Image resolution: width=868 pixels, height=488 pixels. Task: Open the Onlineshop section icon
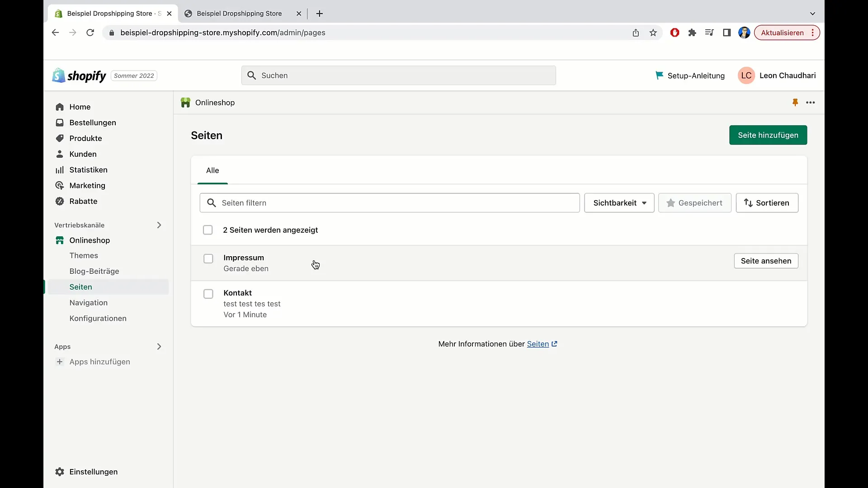pyautogui.click(x=60, y=240)
